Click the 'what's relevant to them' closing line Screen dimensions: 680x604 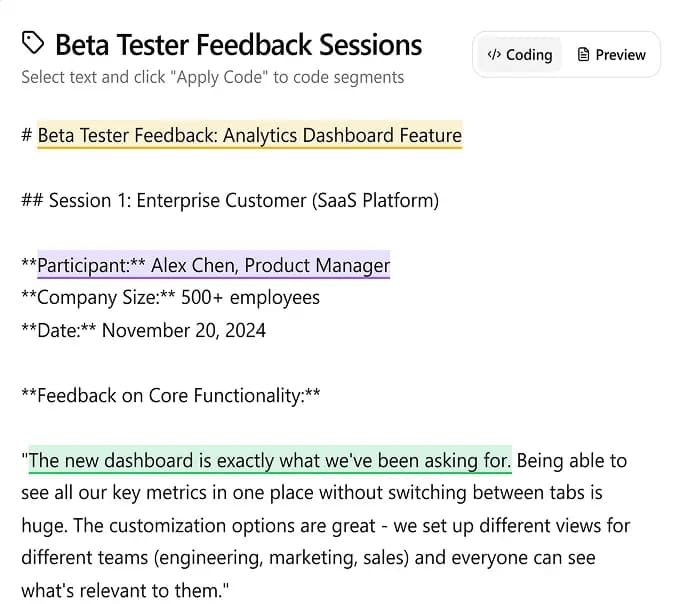[124, 590]
